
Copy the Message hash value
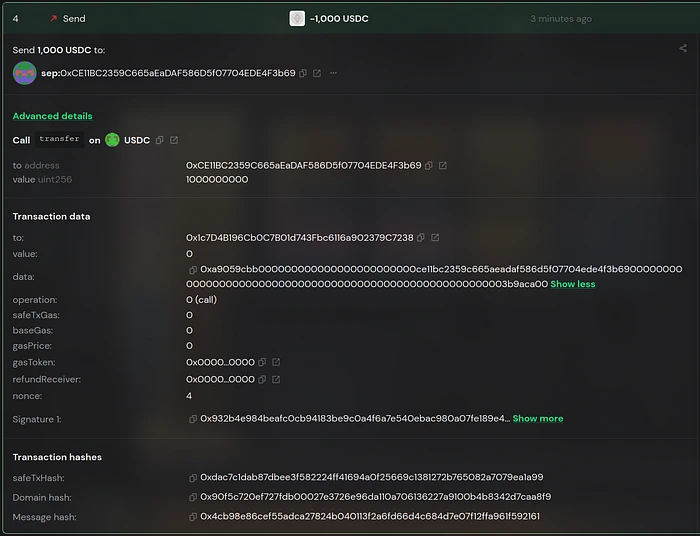pyautogui.click(x=192, y=516)
